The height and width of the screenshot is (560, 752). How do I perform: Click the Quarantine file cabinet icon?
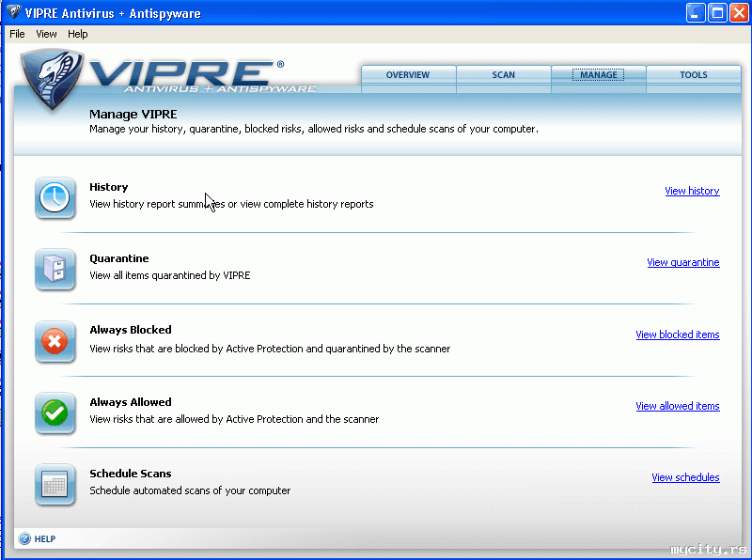tap(55, 269)
